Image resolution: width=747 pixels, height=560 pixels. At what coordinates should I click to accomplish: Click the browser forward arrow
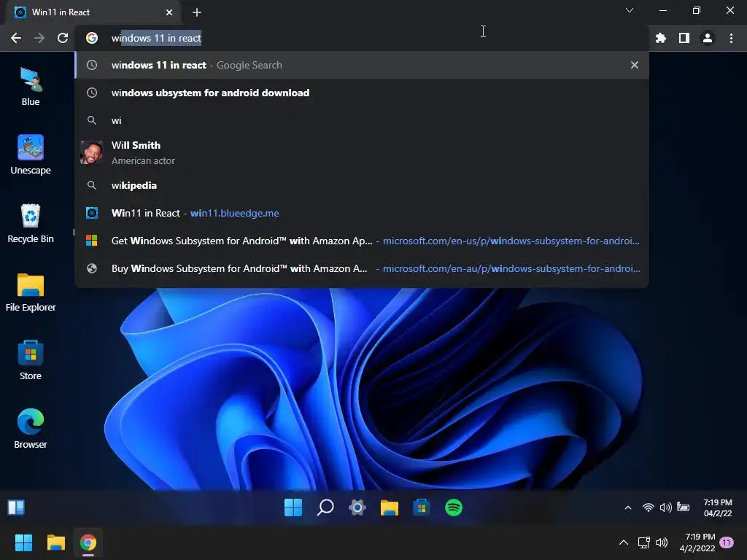(39, 38)
